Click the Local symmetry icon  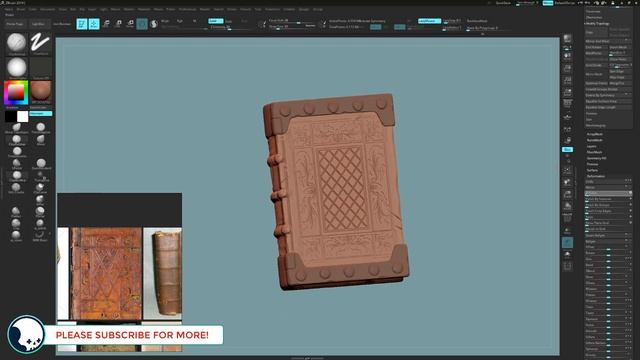click(x=567, y=129)
